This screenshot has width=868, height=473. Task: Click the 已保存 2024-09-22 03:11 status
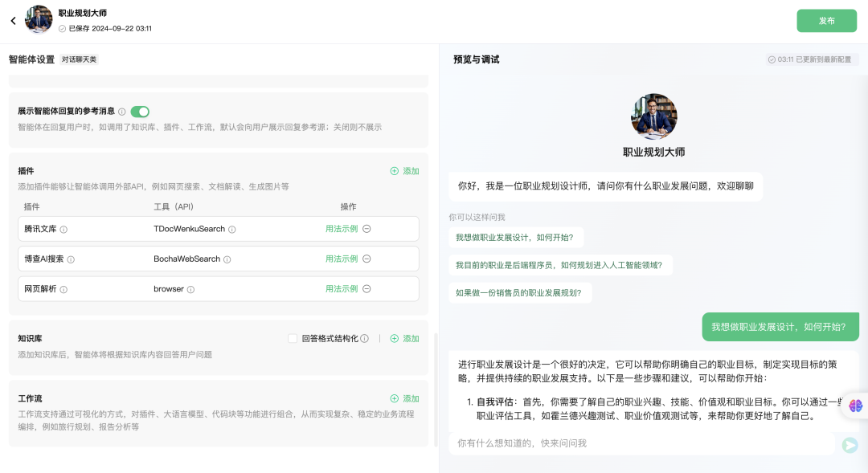point(105,28)
